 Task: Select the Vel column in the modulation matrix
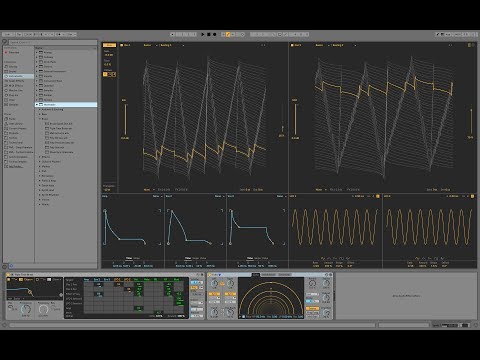136,279
